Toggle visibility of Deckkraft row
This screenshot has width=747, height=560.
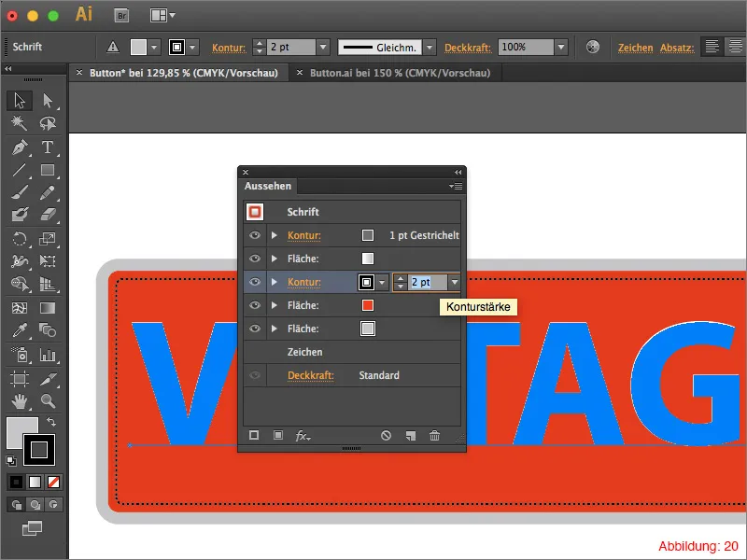[255, 375]
